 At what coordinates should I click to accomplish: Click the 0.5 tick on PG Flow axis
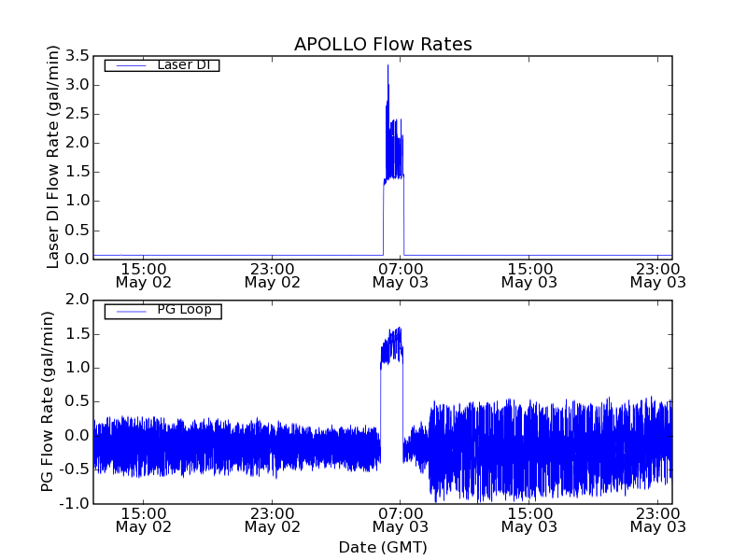[78, 402]
